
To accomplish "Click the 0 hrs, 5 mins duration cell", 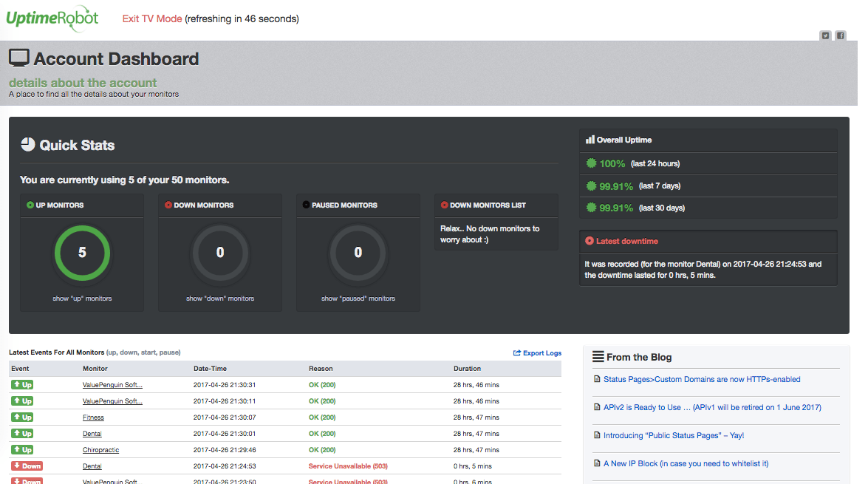I will tap(472, 466).
